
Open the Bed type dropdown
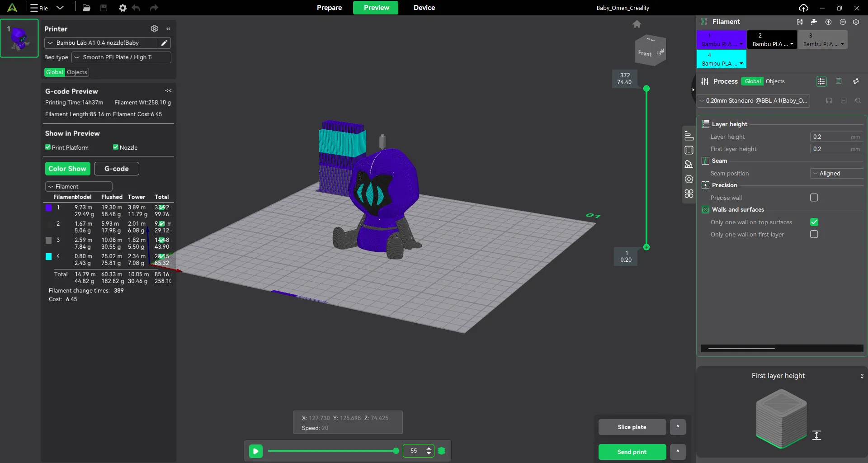click(x=121, y=57)
